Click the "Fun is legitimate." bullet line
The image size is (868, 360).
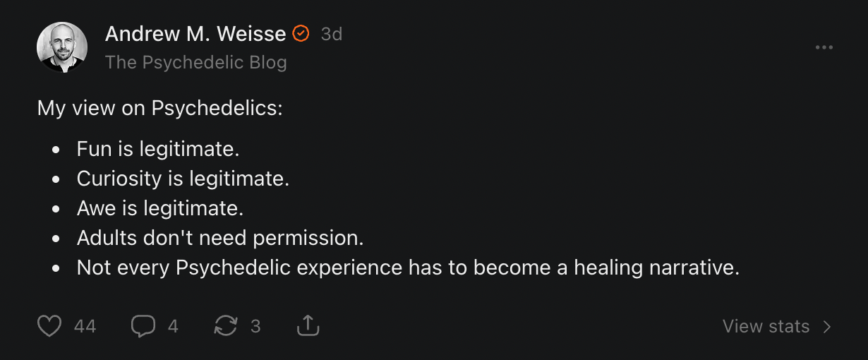click(x=158, y=149)
